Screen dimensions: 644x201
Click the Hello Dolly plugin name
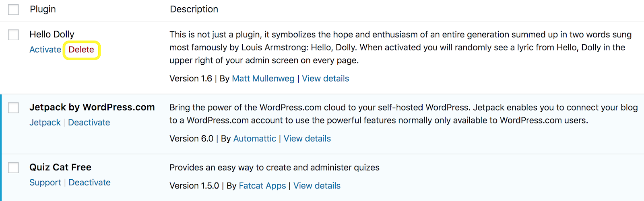[52, 35]
